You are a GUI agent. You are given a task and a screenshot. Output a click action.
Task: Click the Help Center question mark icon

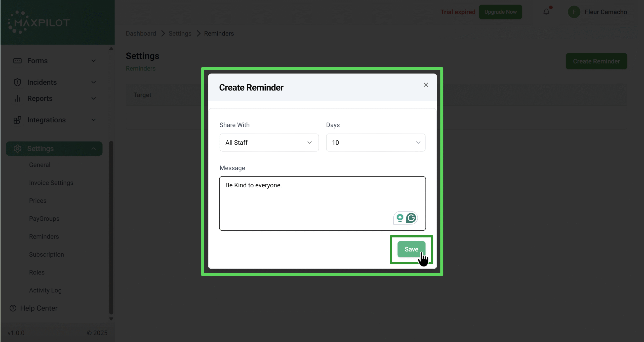click(13, 308)
